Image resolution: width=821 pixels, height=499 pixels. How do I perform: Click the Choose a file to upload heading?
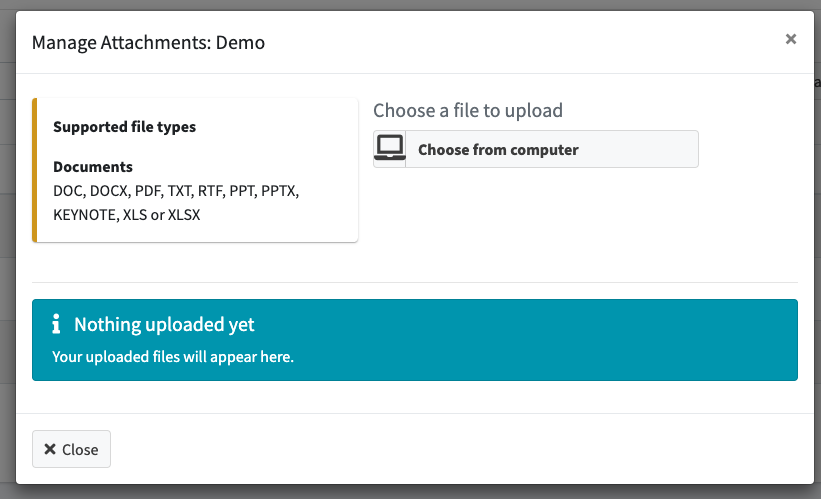(468, 110)
